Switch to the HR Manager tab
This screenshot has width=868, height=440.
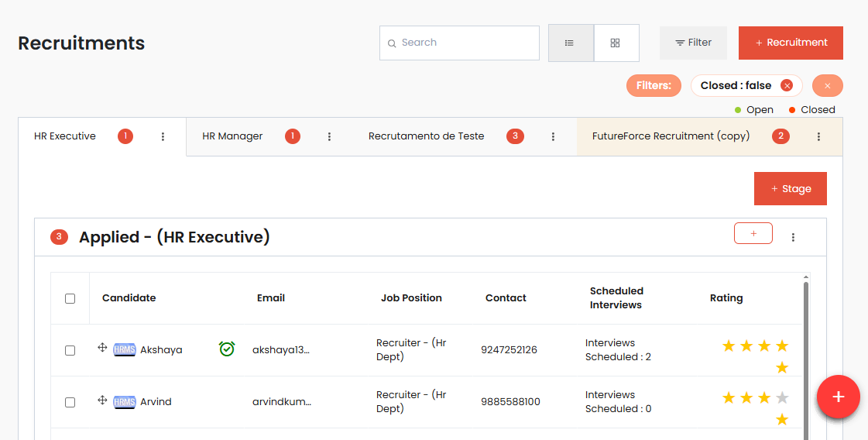coord(232,136)
